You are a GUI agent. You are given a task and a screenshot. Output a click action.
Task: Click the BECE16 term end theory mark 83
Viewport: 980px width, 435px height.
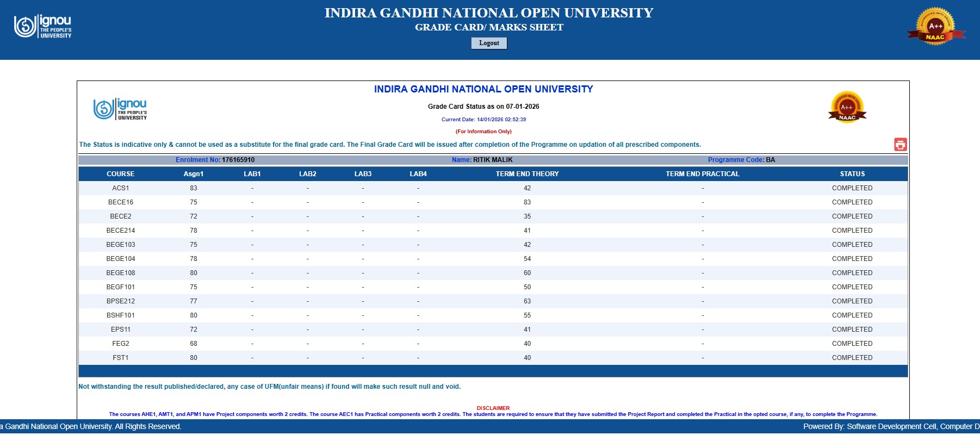pos(528,202)
